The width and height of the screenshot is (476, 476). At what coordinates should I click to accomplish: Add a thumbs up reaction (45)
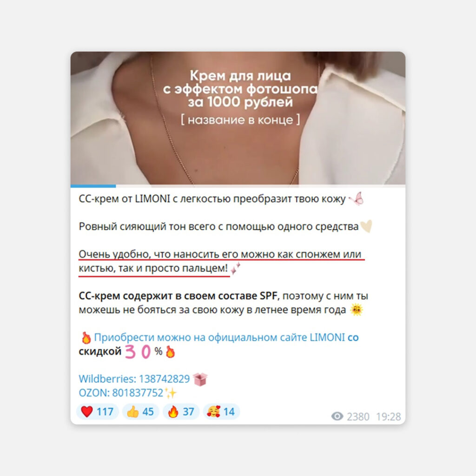140,412
